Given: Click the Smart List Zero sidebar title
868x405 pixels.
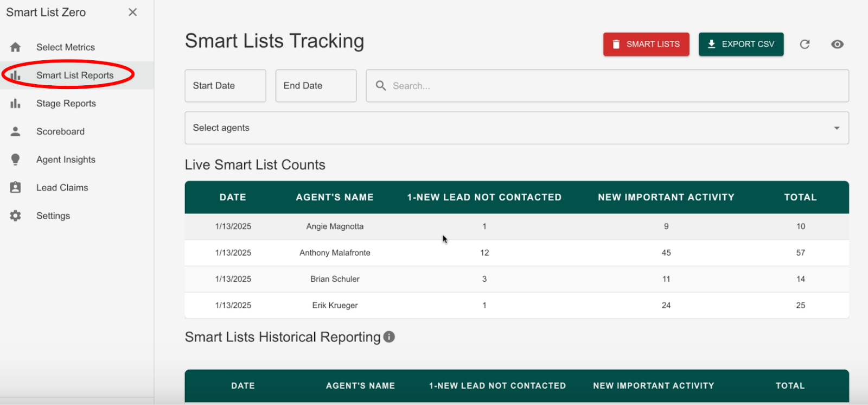Looking at the screenshot, I should click(46, 12).
